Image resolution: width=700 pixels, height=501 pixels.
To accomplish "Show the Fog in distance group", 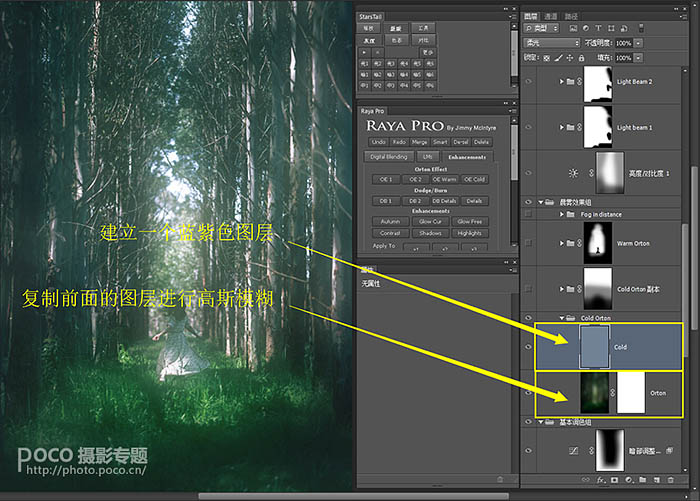I will click(x=529, y=214).
